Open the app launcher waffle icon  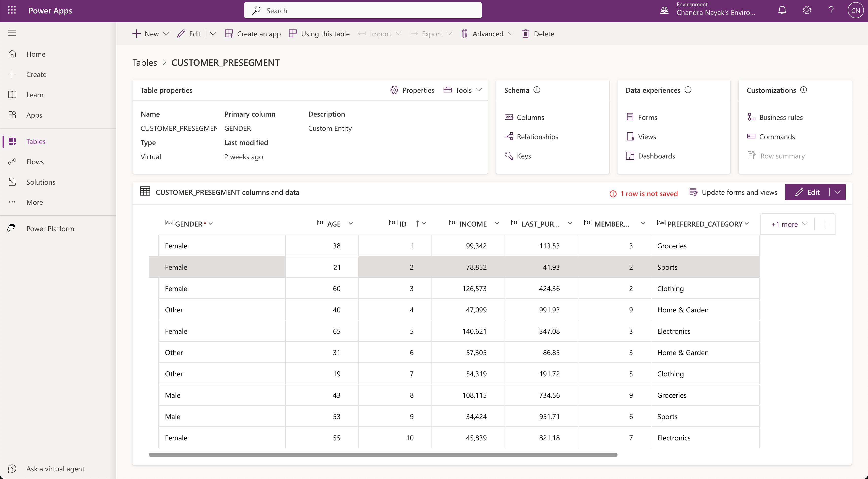(x=12, y=10)
